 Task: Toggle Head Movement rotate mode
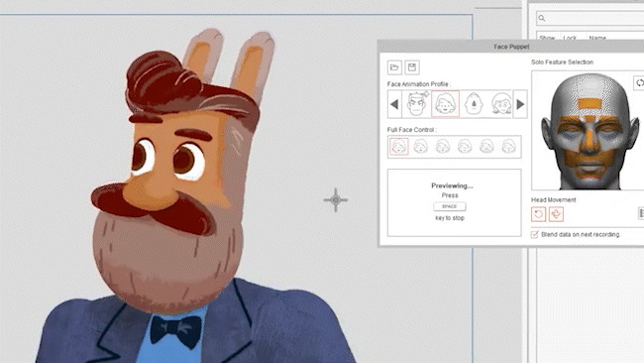[538, 214]
